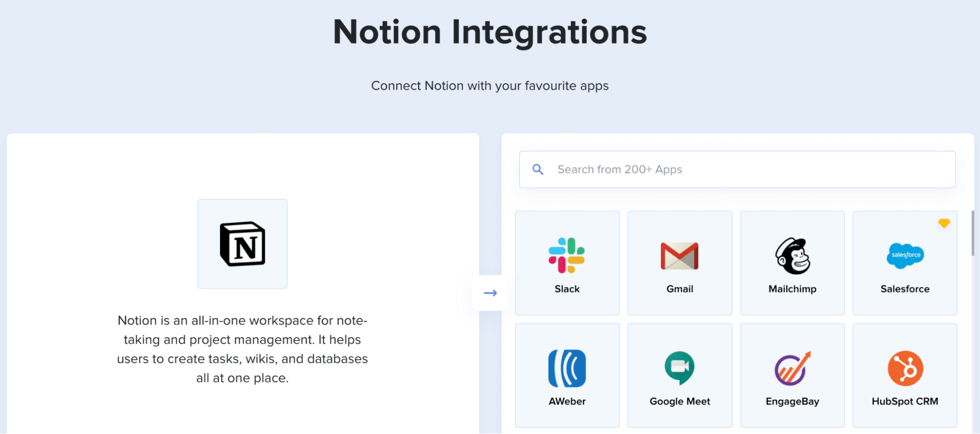
Task: Click the EngageBay logo icon
Action: coord(793,368)
